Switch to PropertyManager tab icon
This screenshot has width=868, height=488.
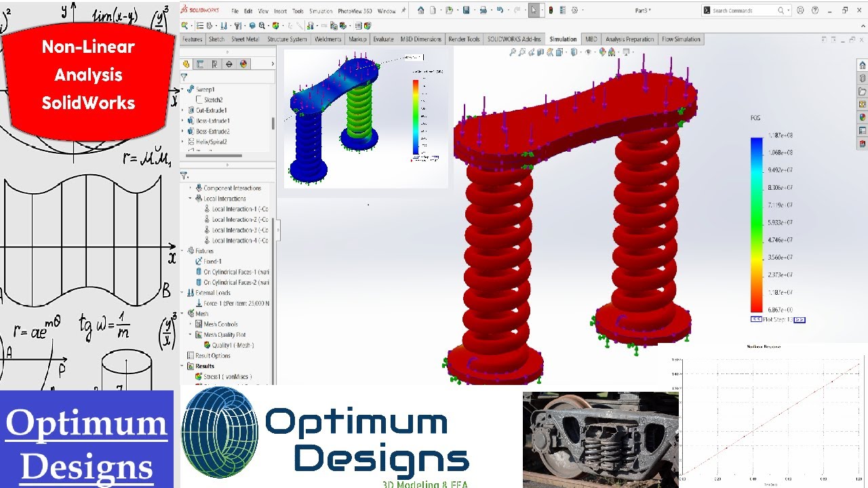[200, 64]
